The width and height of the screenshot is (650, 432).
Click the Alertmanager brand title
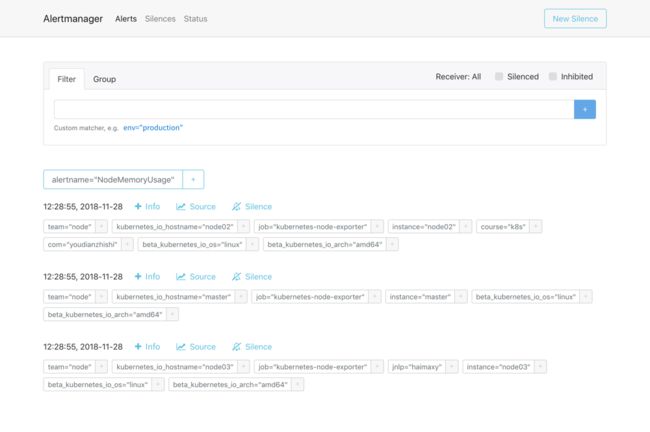click(73, 19)
